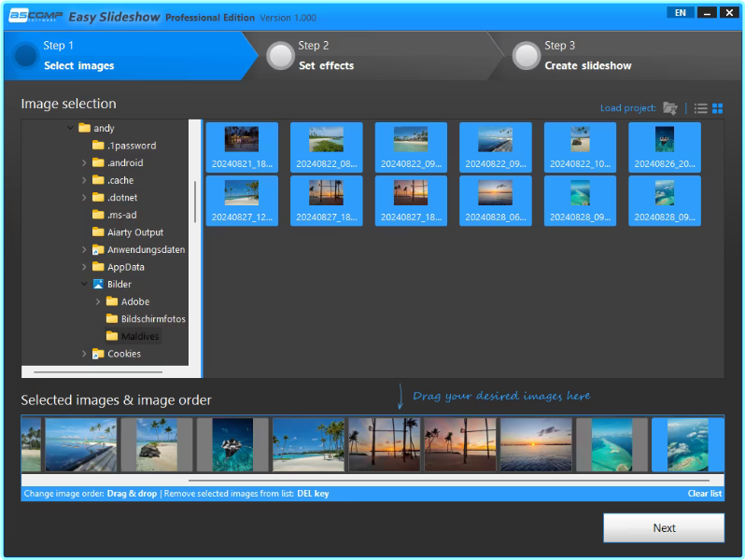The width and height of the screenshot is (745, 560).
Task: Close the Easy Slideshow window
Action: (729, 13)
